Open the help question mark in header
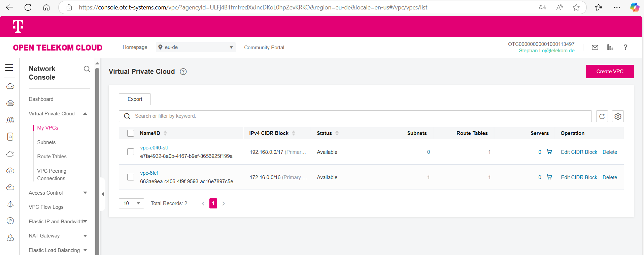644x255 pixels. coord(625,47)
